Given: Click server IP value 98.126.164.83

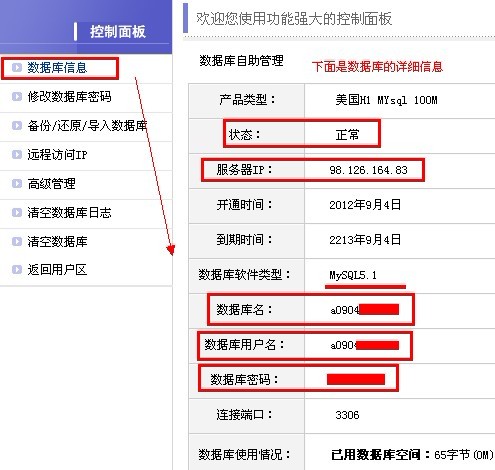Looking at the screenshot, I should (x=368, y=170).
